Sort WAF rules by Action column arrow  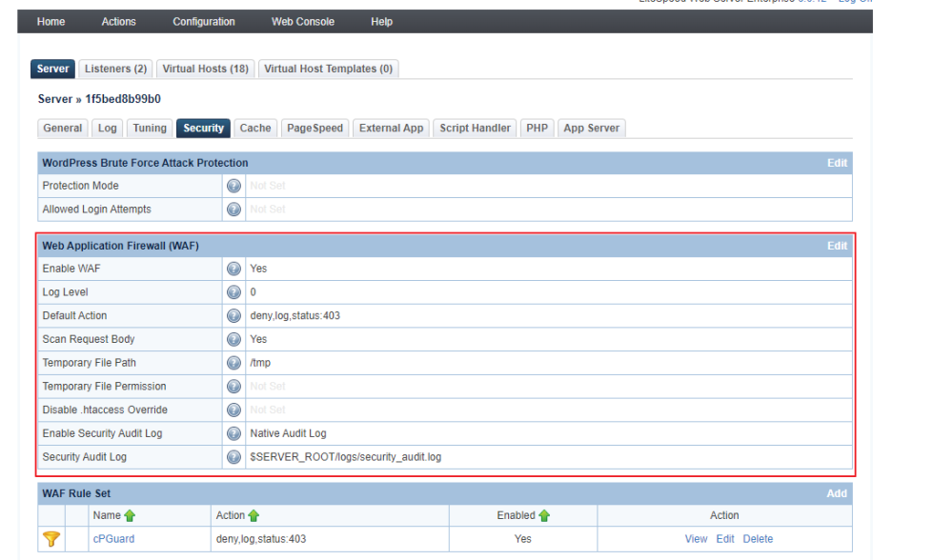point(254,514)
